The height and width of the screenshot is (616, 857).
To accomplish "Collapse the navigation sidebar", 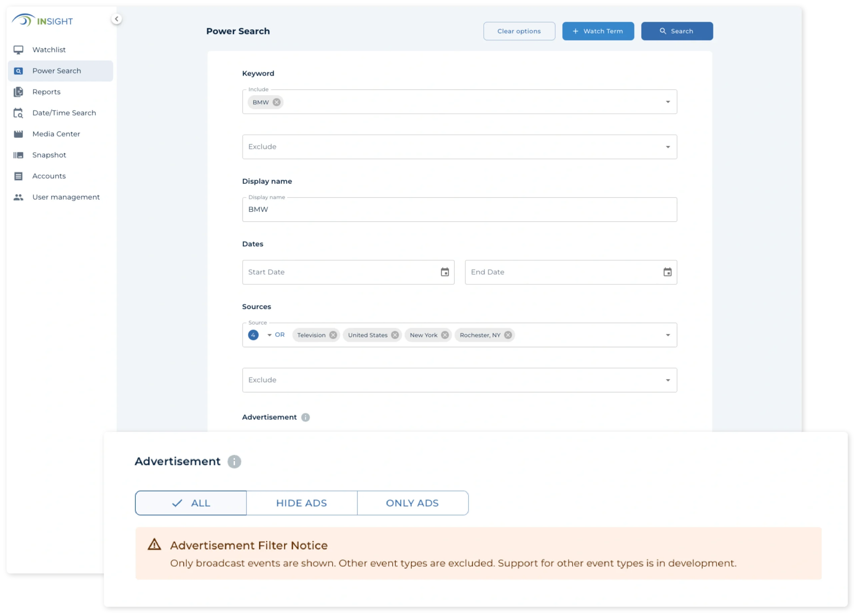I will (x=117, y=18).
